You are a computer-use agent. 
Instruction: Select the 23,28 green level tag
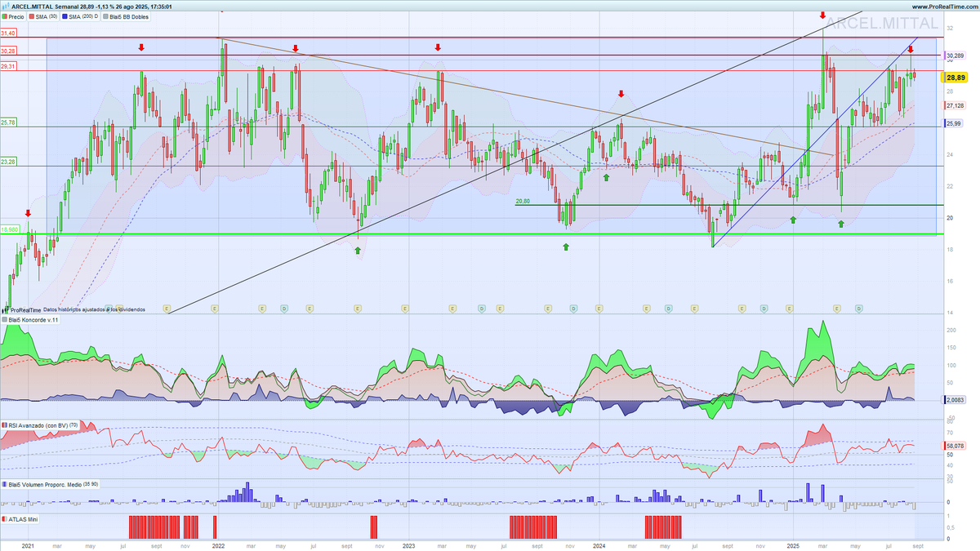[8, 162]
